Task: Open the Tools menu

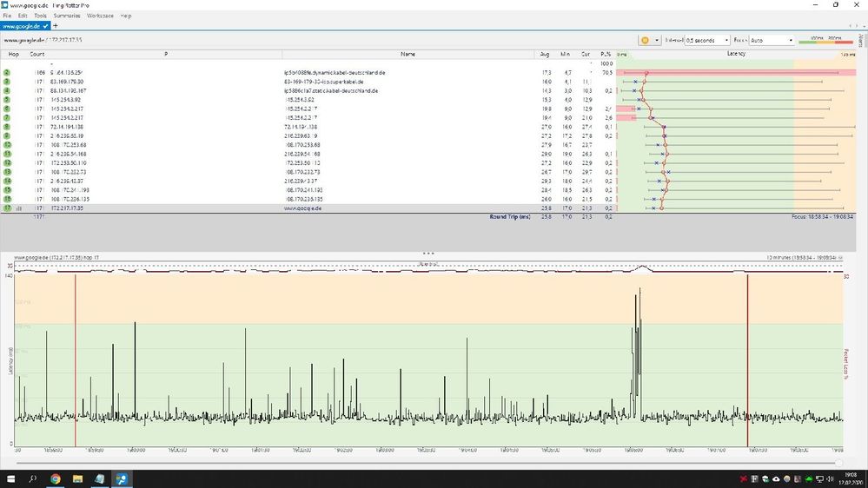Action: point(41,16)
